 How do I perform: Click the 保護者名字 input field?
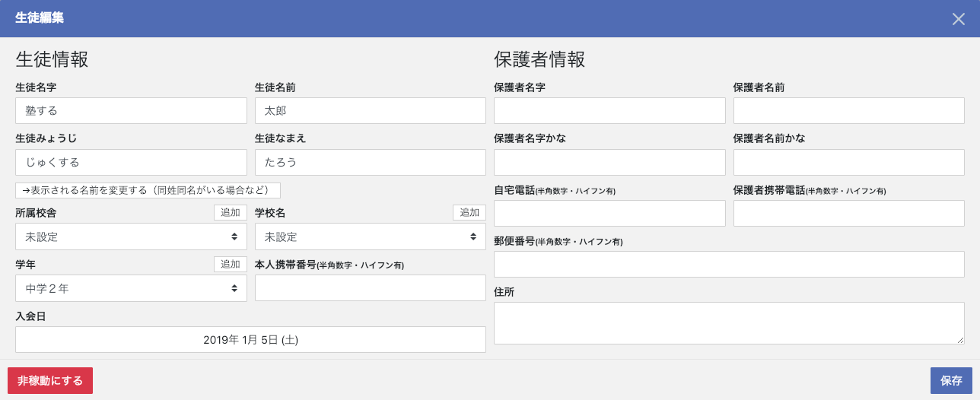click(609, 111)
